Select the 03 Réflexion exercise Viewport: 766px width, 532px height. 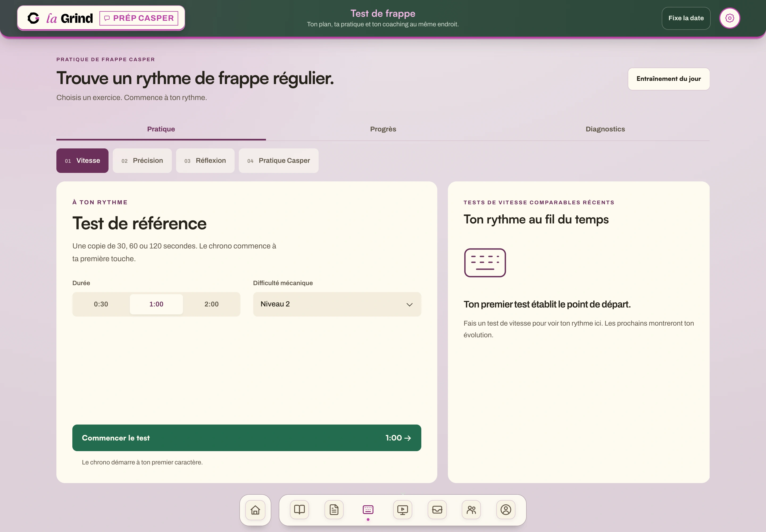pos(205,161)
